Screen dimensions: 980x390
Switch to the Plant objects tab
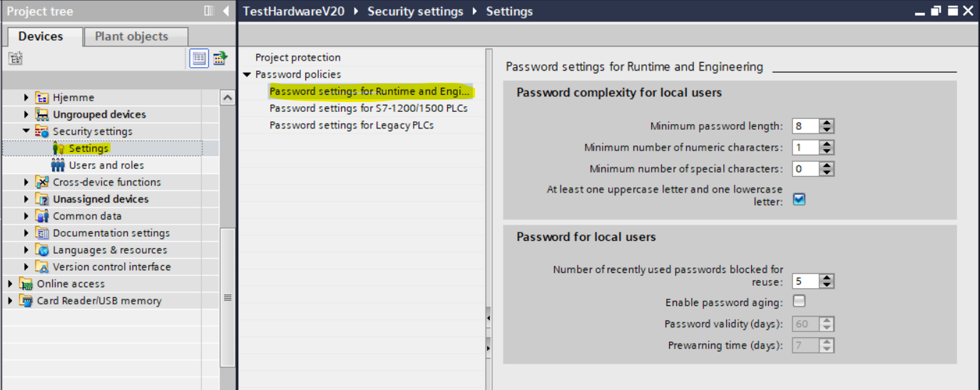pyautogui.click(x=131, y=36)
